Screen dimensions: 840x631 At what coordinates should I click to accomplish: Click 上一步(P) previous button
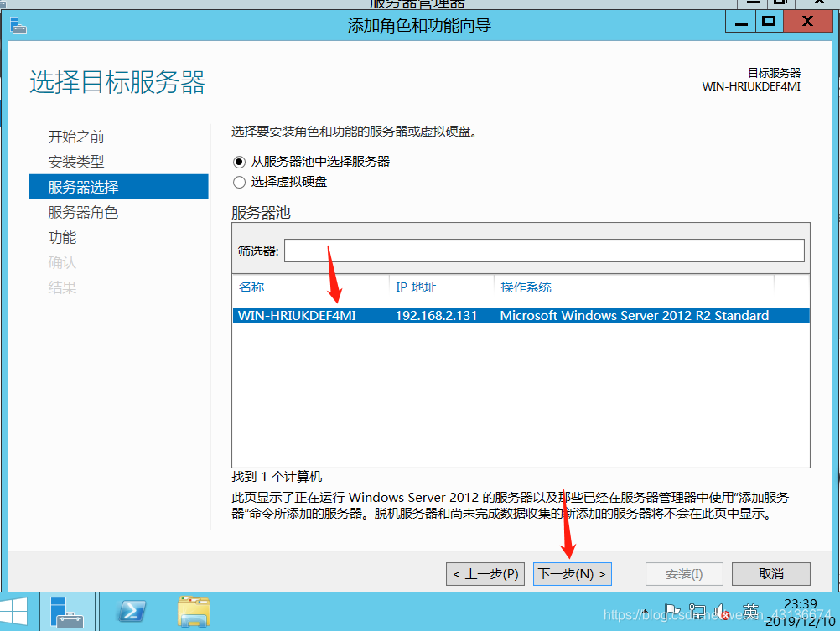click(x=485, y=574)
